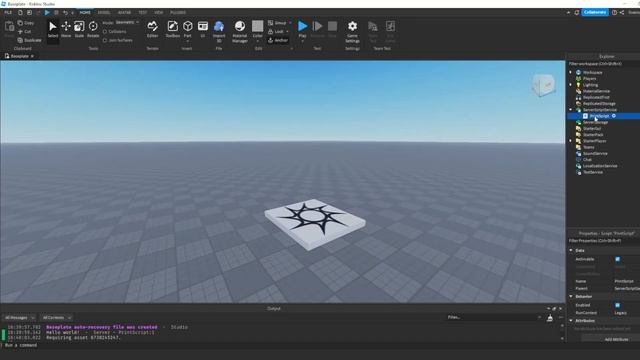
Task: Open the Terrain Editor
Action: tap(152, 29)
